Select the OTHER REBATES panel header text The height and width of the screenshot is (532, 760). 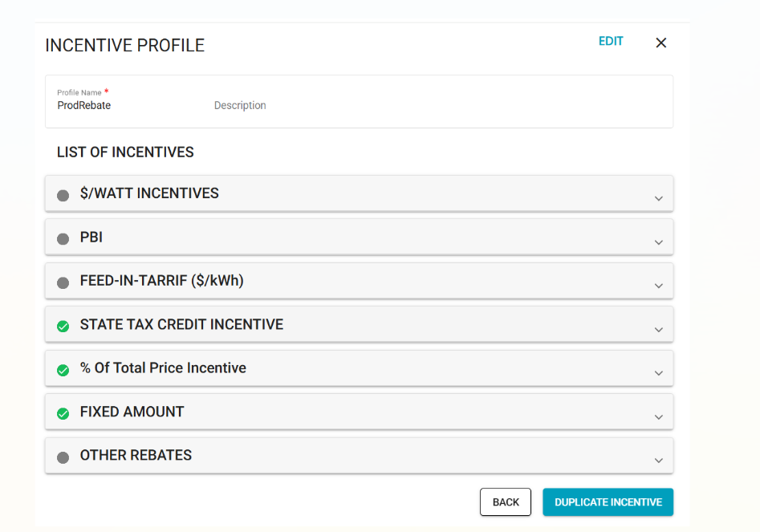pyautogui.click(x=136, y=455)
